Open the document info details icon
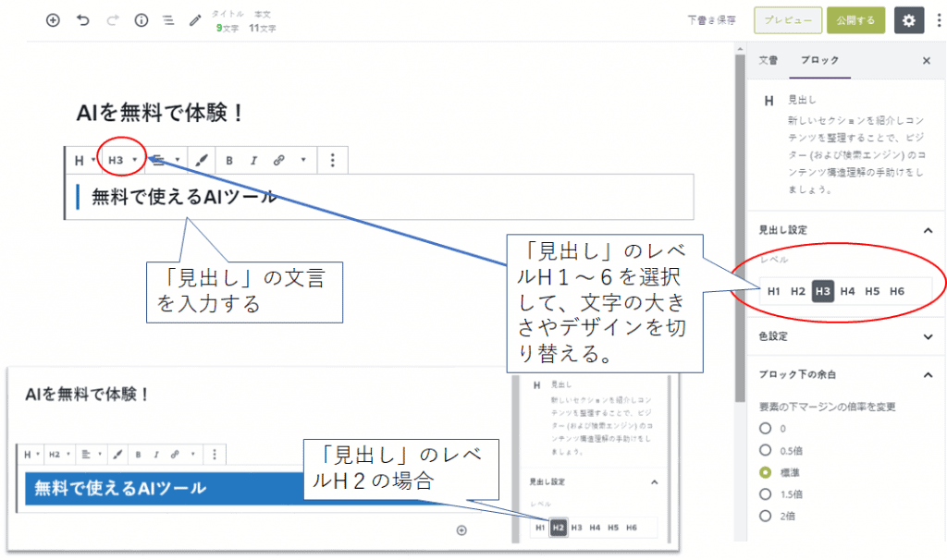Screen dimensions: 947x560 pyautogui.click(x=141, y=20)
